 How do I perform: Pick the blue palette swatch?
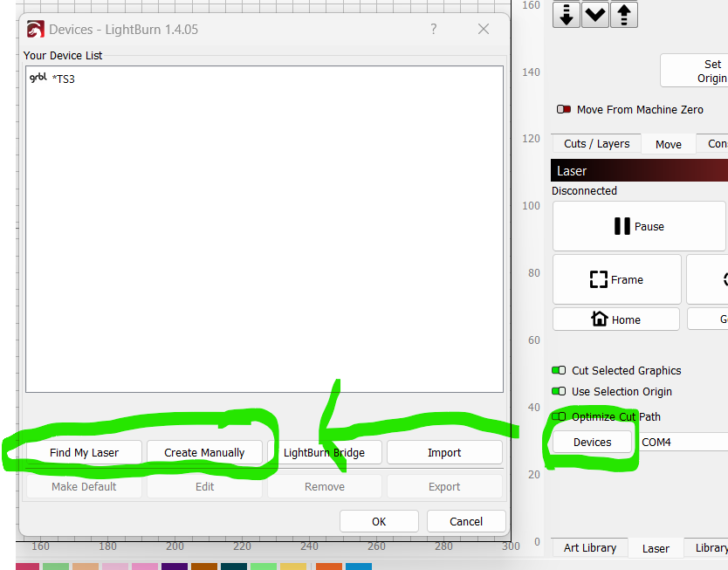click(x=359, y=567)
